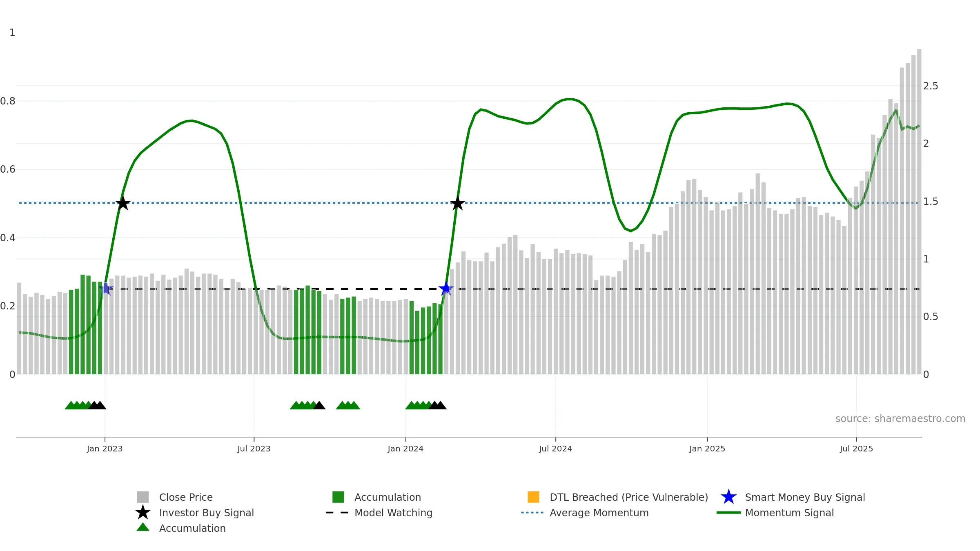Click the black star Investor Buy Signal legend icon
980x551 pixels.
click(x=143, y=513)
